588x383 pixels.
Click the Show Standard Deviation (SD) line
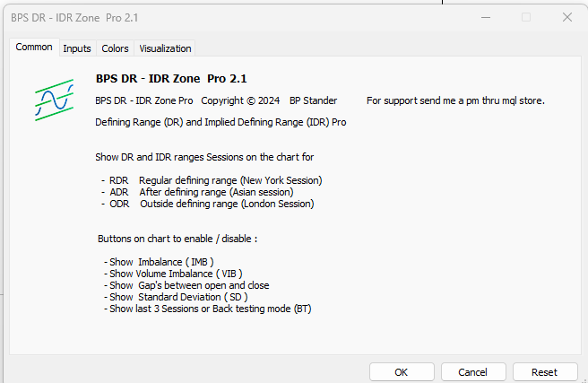pos(176,297)
